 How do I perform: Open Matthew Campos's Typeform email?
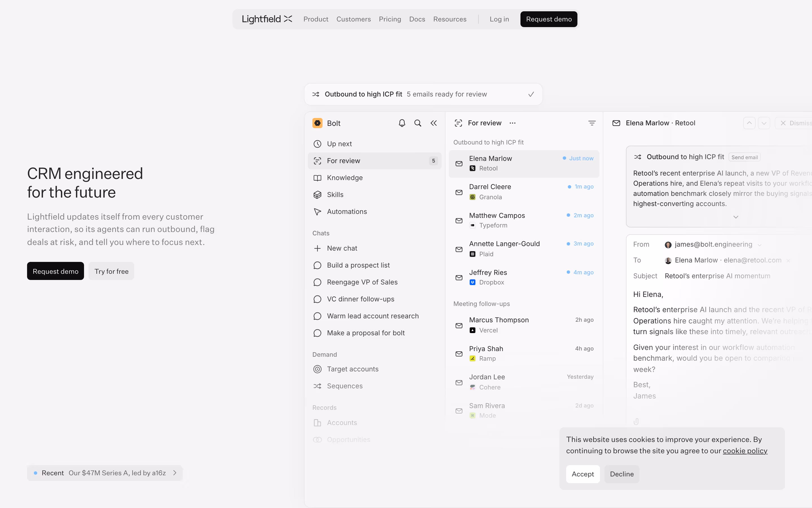[524, 220]
